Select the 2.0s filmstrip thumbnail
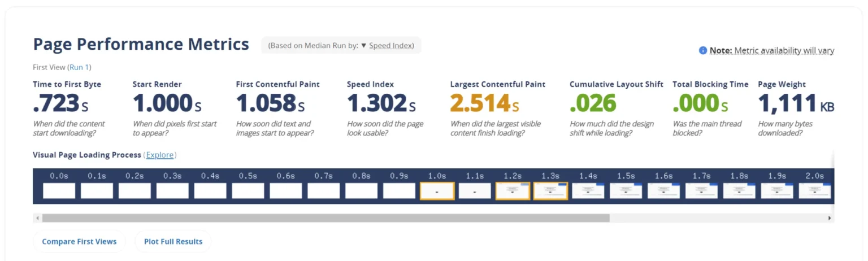Screen dimensions: 868x261 pyautogui.click(x=814, y=191)
